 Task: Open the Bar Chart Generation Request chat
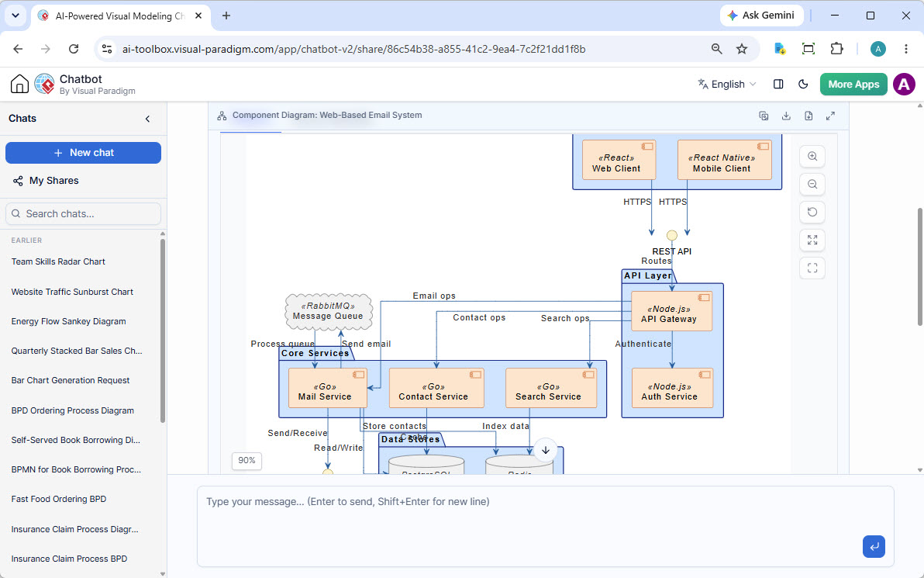(x=70, y=380)
